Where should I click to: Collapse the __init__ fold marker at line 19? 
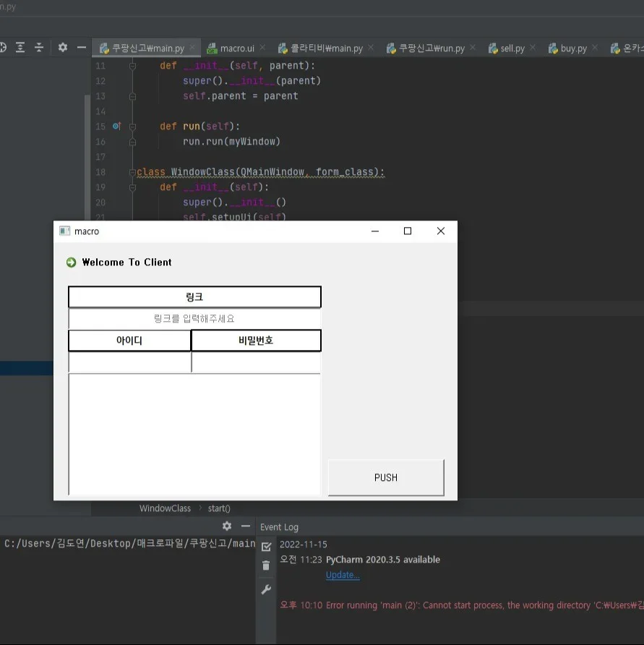click(x=132, y=187)
